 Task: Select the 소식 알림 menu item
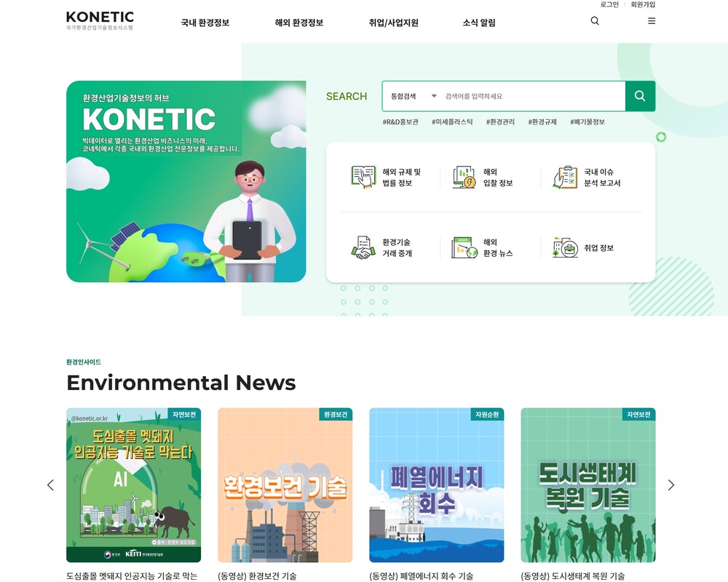(479, 23)
